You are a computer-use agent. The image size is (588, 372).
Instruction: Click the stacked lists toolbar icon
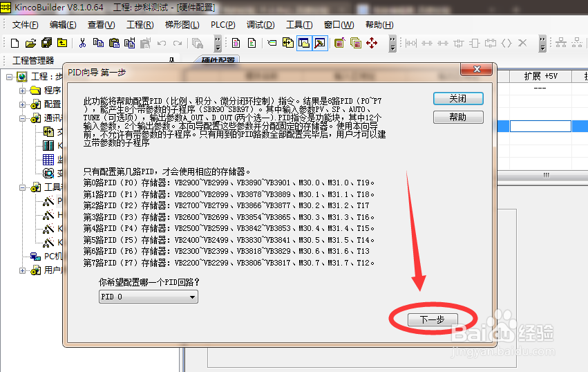(x=356, y=43)
